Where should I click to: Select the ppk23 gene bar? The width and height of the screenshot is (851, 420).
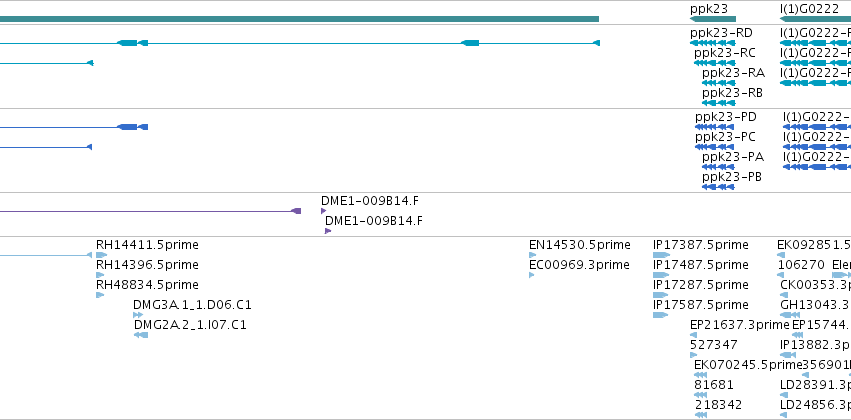click(713, 19)
